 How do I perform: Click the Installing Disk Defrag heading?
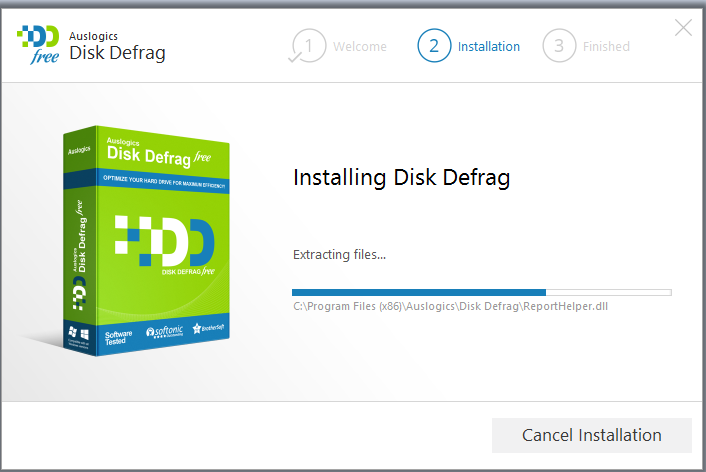point(401,178)
